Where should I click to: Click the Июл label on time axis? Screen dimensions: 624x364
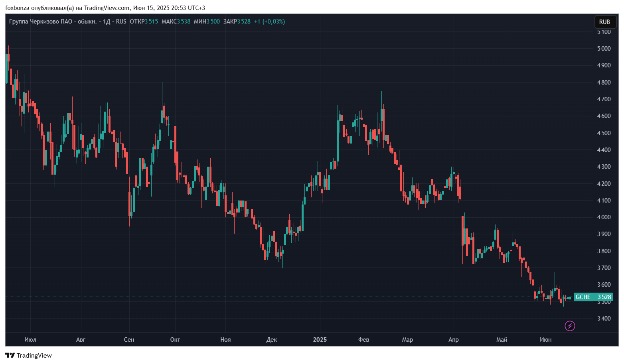(30, 340)
